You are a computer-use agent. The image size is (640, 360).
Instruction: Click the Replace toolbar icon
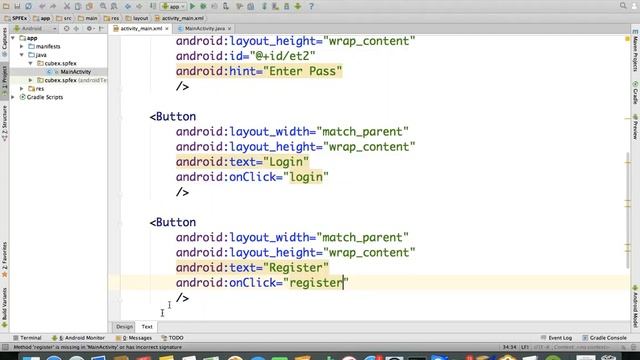[x=114, y=6]
